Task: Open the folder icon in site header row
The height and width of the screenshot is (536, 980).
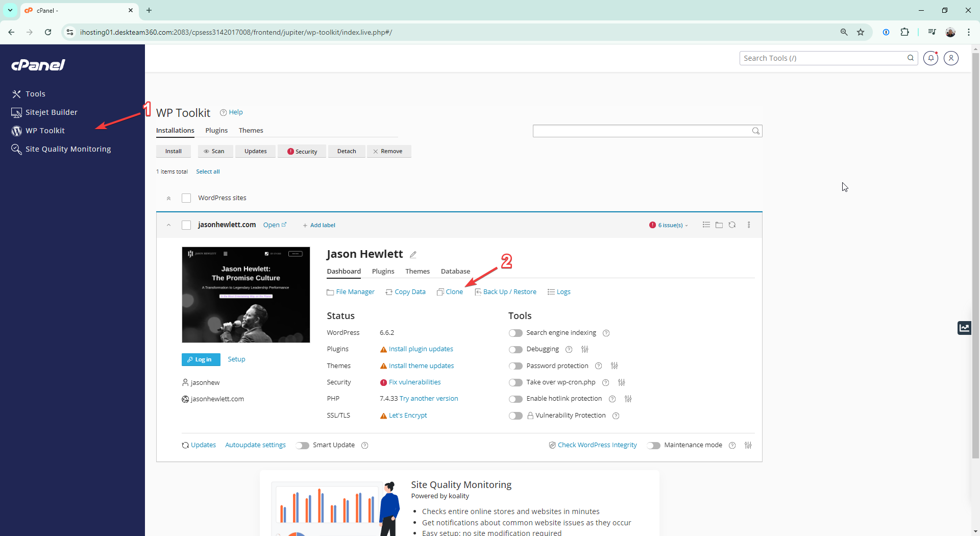Action: [x=719, y=225]
